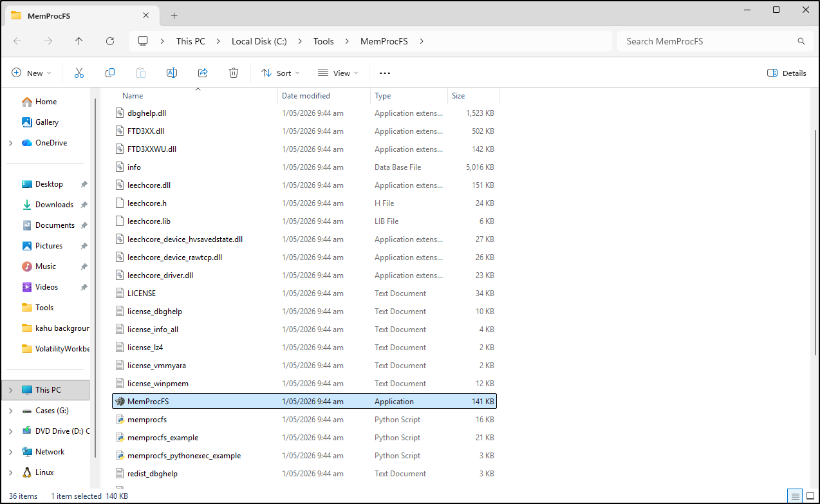This screenshot has width=820, height=504.
Task: Sort by Type column header
Action: [409, 96]
